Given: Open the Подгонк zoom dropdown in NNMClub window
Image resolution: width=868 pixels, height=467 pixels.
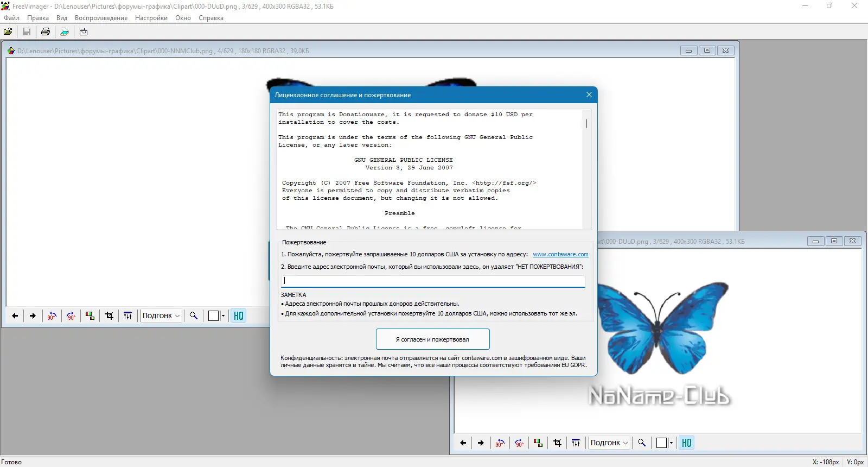Looking at the screenshot, I should coord(161,316).
